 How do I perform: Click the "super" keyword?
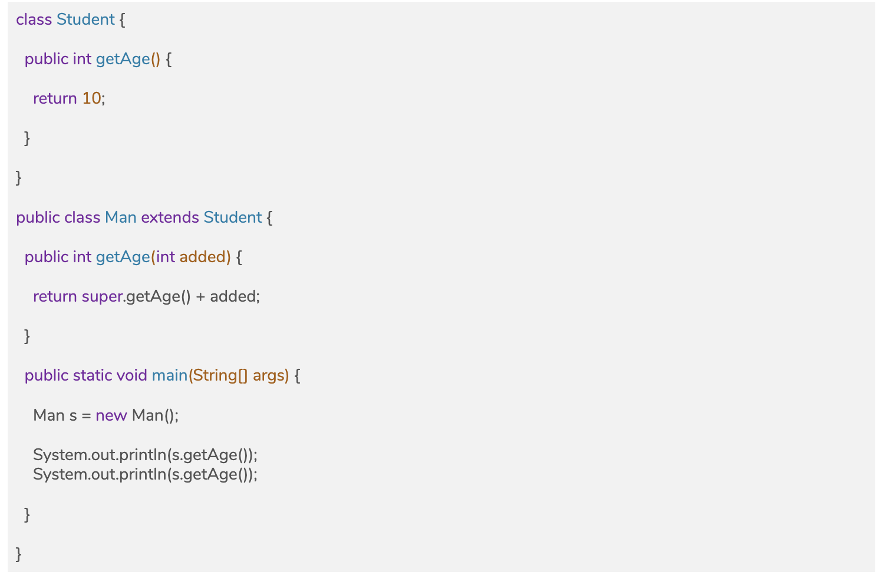103,296
